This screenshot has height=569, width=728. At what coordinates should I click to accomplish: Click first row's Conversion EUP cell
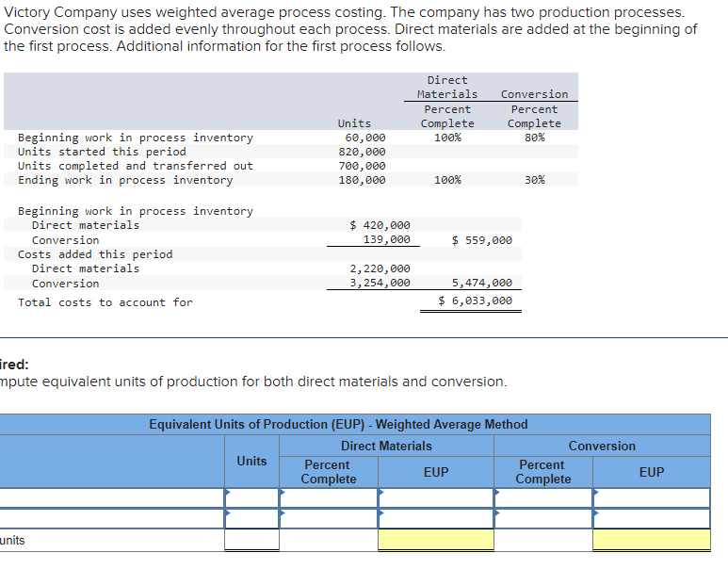point(652,498)
